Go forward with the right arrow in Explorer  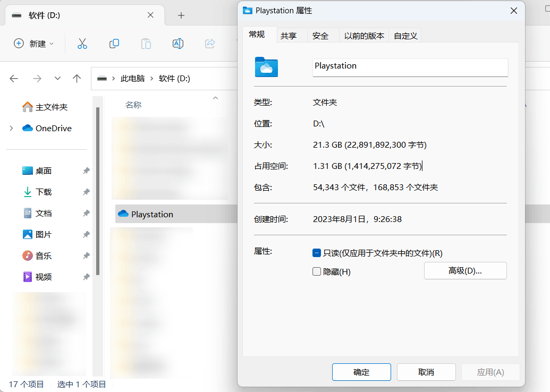coord(37,79)
